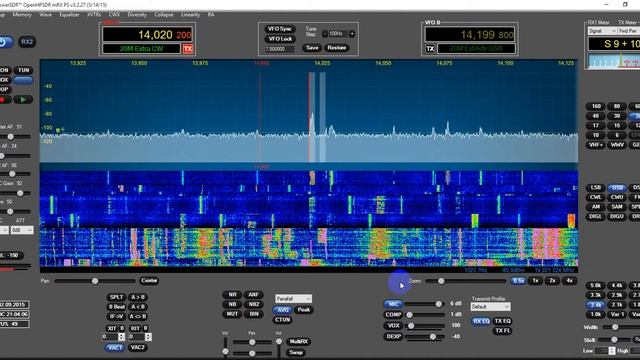Open the Linearity menu

[x=190, y=15]
